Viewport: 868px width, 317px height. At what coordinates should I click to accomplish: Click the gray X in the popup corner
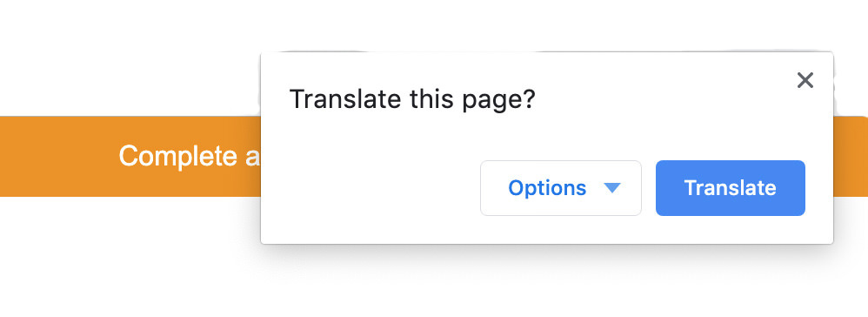tap(805, 80)
